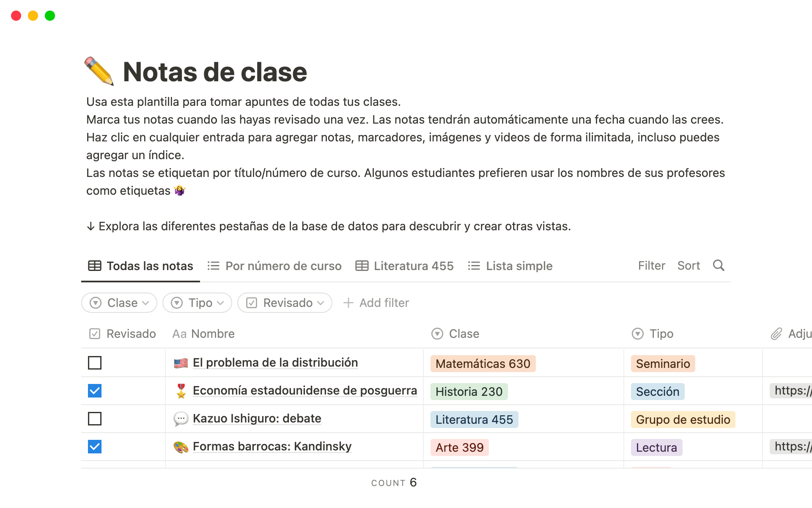Click the list icon next to Lista simple
Screen dimensions: 812x508
coord(474,266)
